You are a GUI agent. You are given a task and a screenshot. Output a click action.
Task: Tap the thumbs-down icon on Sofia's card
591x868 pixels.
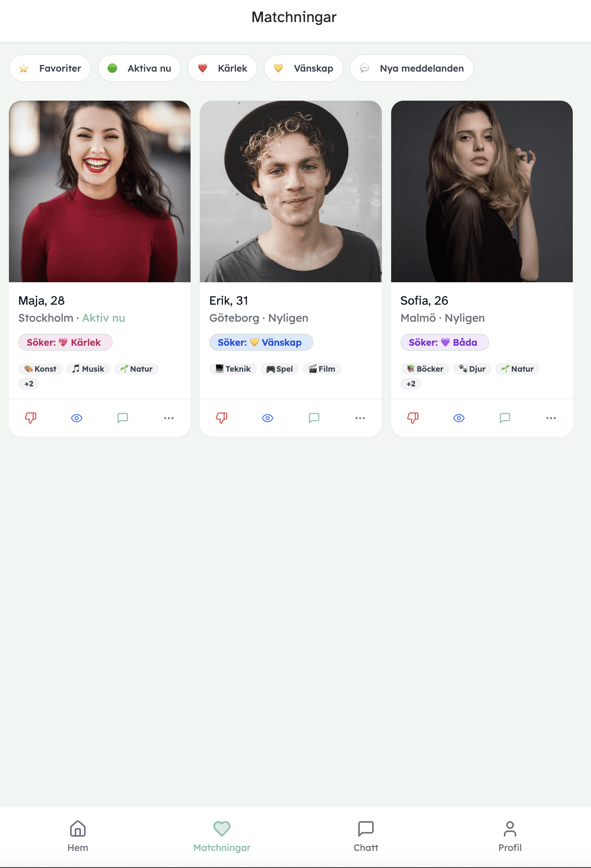pos(413,418)
